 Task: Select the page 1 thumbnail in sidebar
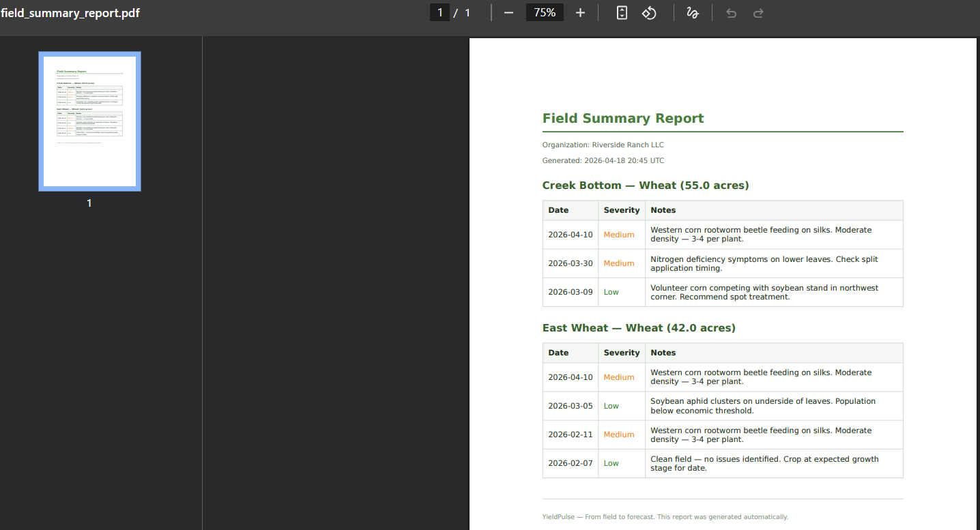89,121
